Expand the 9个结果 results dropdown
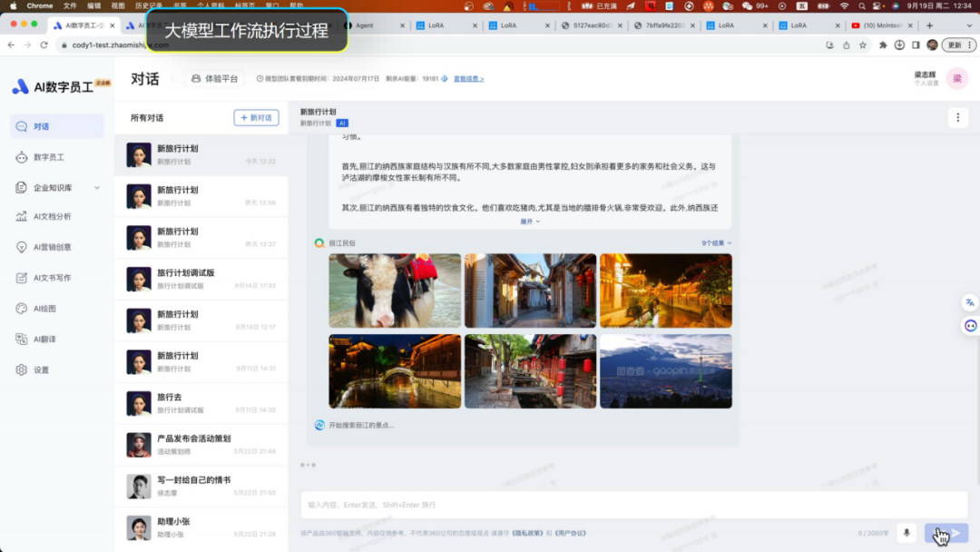Screen dimensions: 980x552 pyautogui.click(x=715, y=241)
